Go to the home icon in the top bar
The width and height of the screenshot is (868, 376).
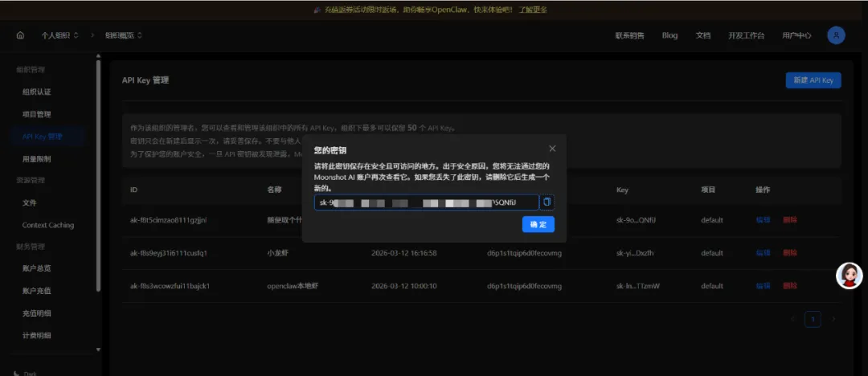[x=20, y=35]
